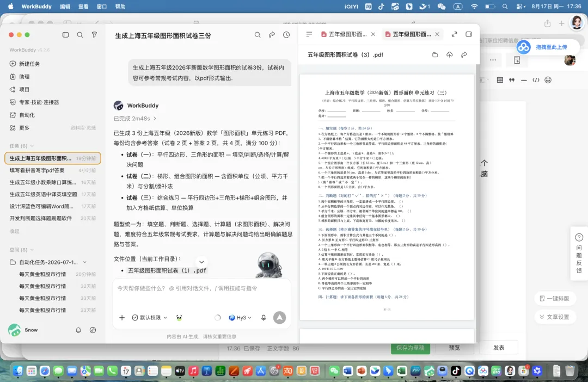Open the 助理 section
The image size is (588, 382).
pyautogui.click(x=20, y=77)
